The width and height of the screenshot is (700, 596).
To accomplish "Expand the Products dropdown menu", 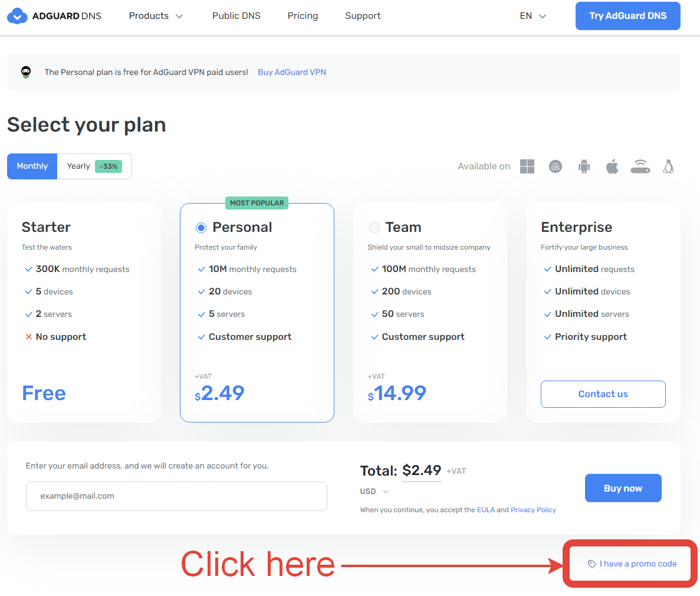I will [156, 16].
